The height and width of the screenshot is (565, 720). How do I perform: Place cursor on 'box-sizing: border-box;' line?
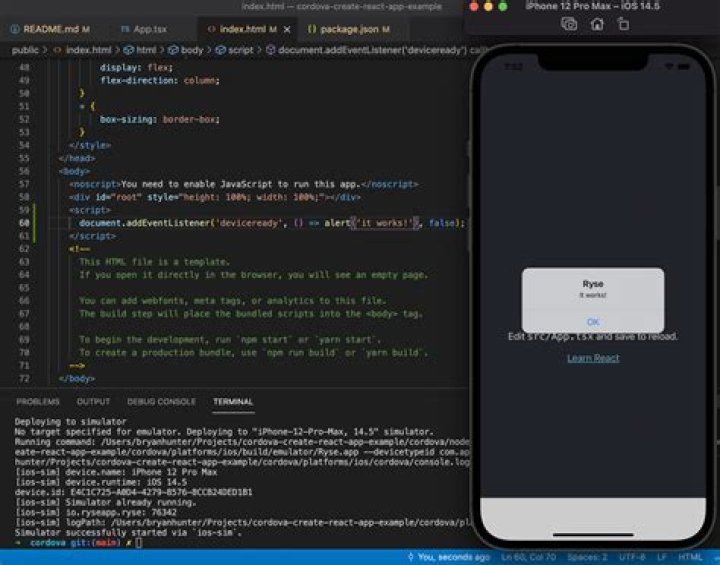click(x=160, y=119)
